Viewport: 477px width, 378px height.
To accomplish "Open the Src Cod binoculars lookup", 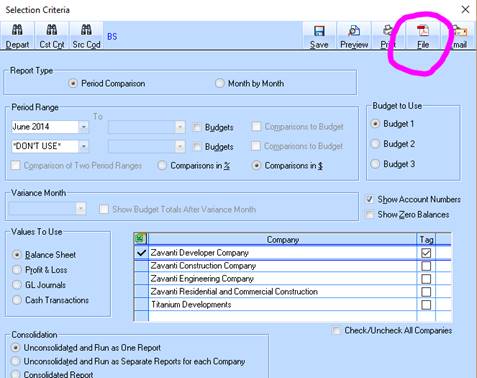I will point(86,36).
